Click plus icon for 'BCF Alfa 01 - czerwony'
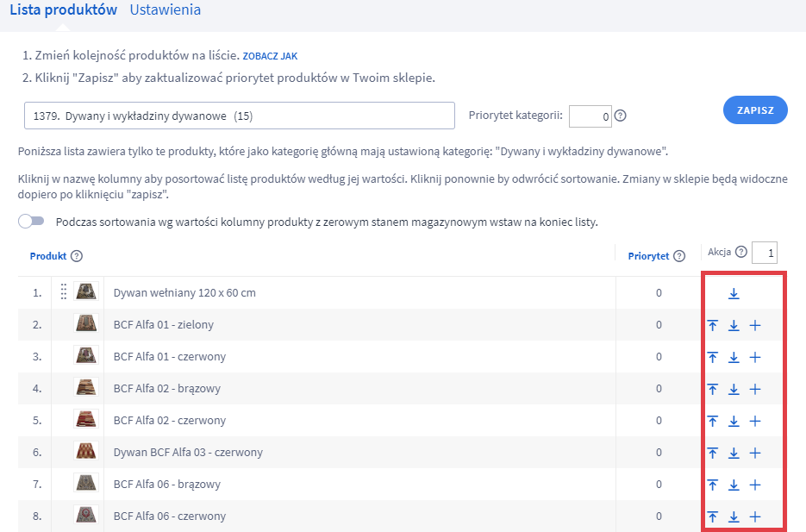 [754, 357]
